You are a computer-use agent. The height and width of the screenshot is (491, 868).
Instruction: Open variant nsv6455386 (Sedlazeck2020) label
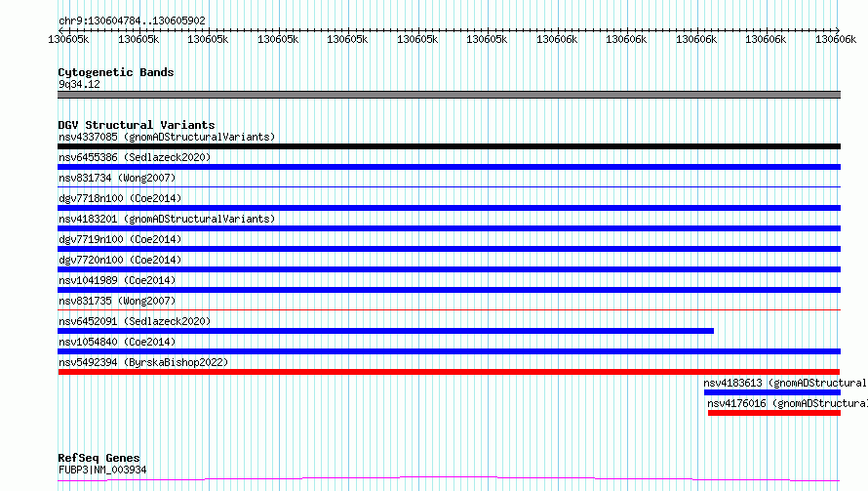pos(135,157)
